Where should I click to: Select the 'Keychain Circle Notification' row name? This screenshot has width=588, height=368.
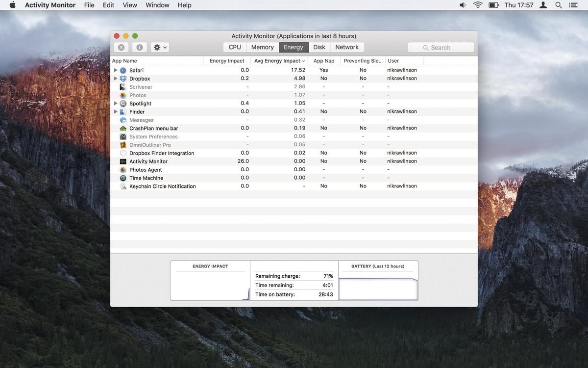pyautogui.click(x=163, y=186)
